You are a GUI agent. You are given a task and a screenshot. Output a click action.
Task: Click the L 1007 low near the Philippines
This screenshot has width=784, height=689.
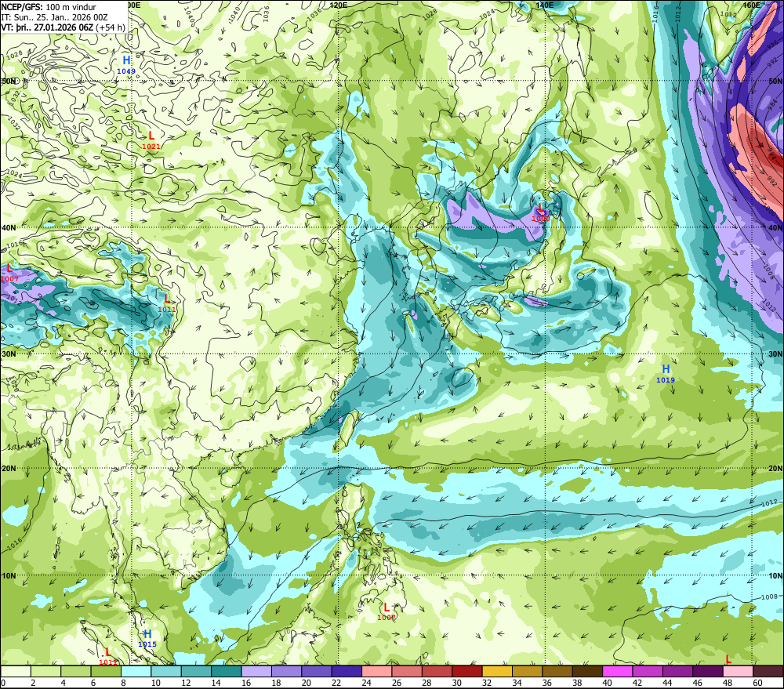386,611
